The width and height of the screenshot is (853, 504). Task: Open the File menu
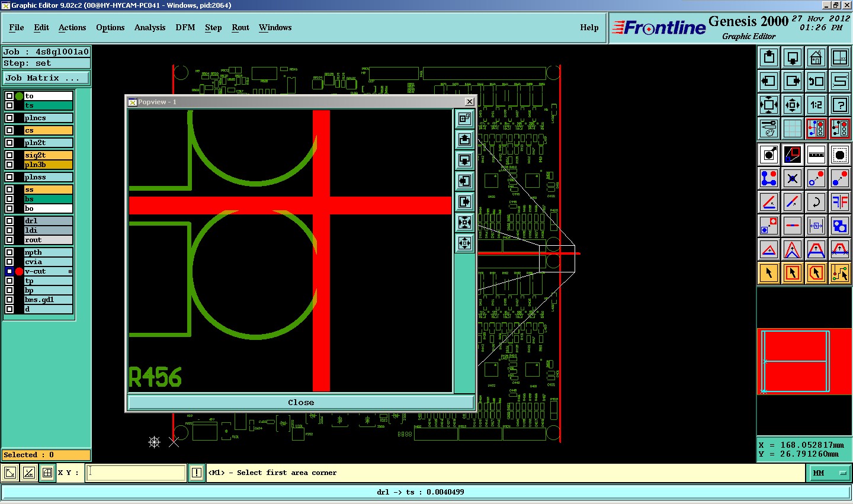coord(17,27)
